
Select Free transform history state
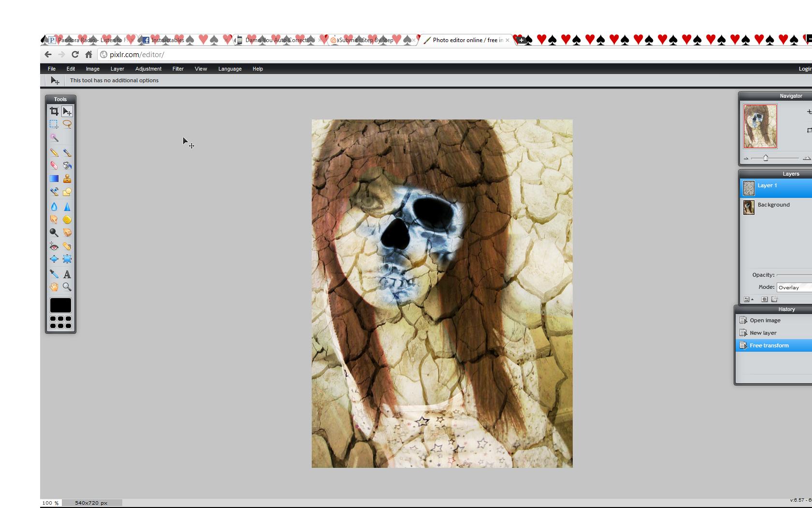[x=774, y=345]
